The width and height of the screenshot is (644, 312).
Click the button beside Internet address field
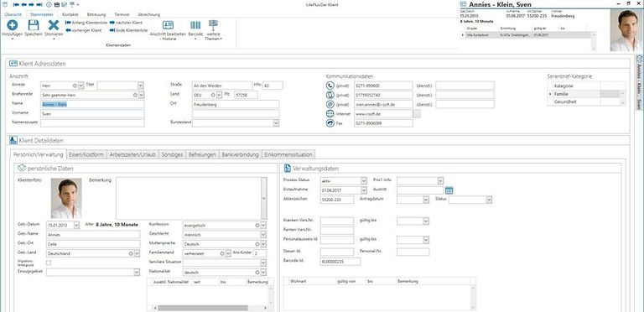click(x=417, y=114)
